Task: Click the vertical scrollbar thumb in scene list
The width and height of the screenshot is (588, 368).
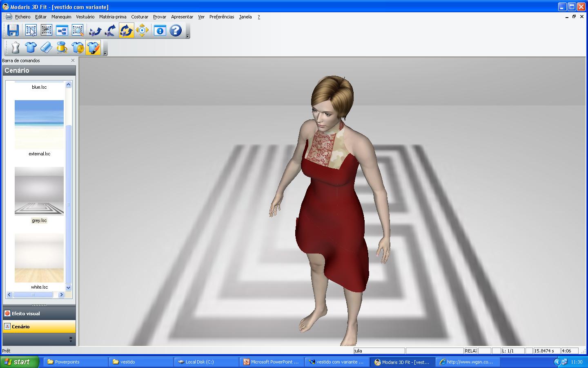Action: [69, 204]
